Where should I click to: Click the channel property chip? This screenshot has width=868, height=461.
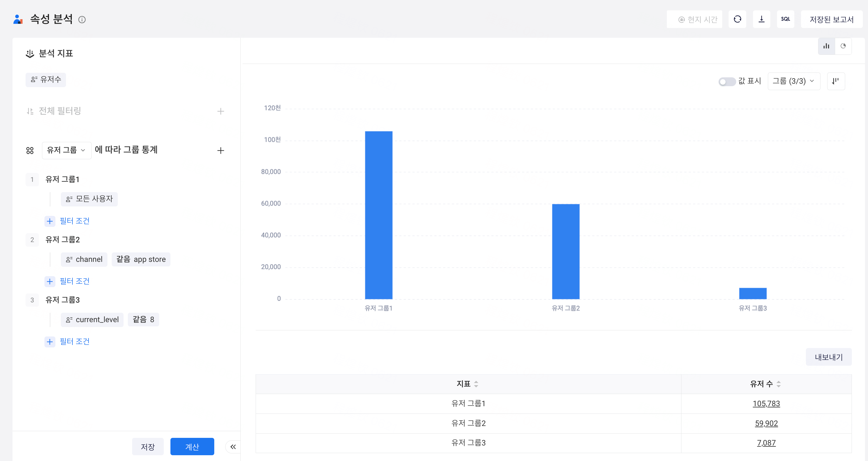(84, 259)
